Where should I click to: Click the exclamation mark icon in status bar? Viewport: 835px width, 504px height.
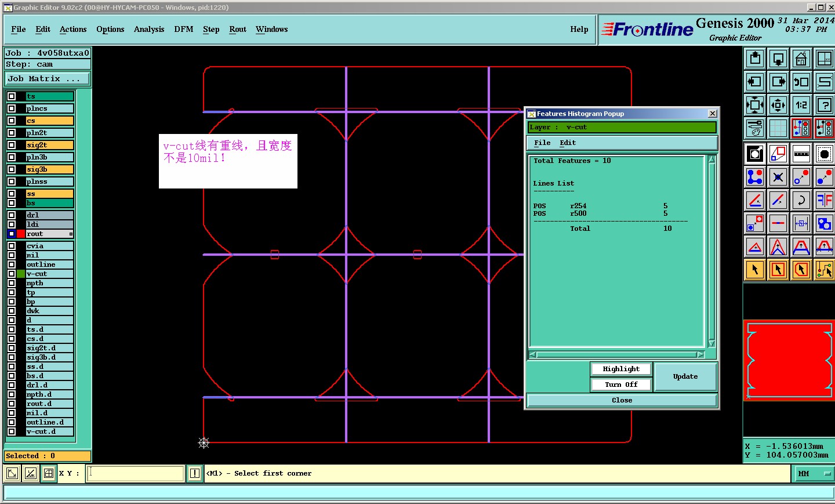click(195, 473)
